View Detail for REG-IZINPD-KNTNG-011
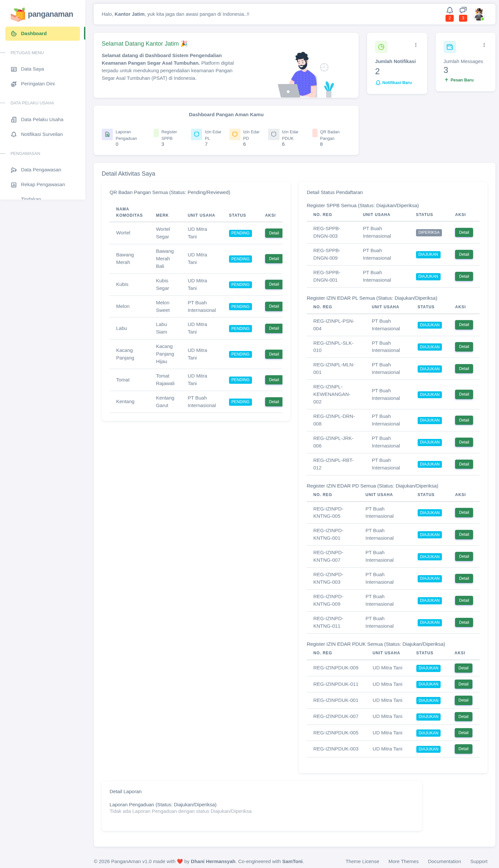Viewport: 499px width, 868px height. 464,622
